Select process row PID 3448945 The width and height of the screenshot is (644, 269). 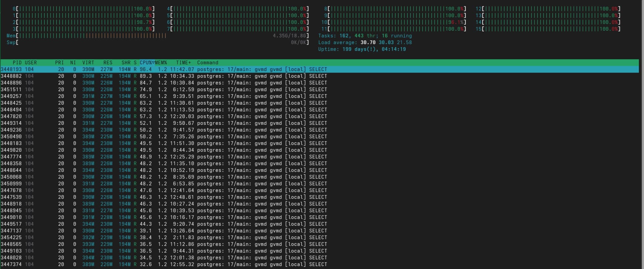(x=319, y=210)
